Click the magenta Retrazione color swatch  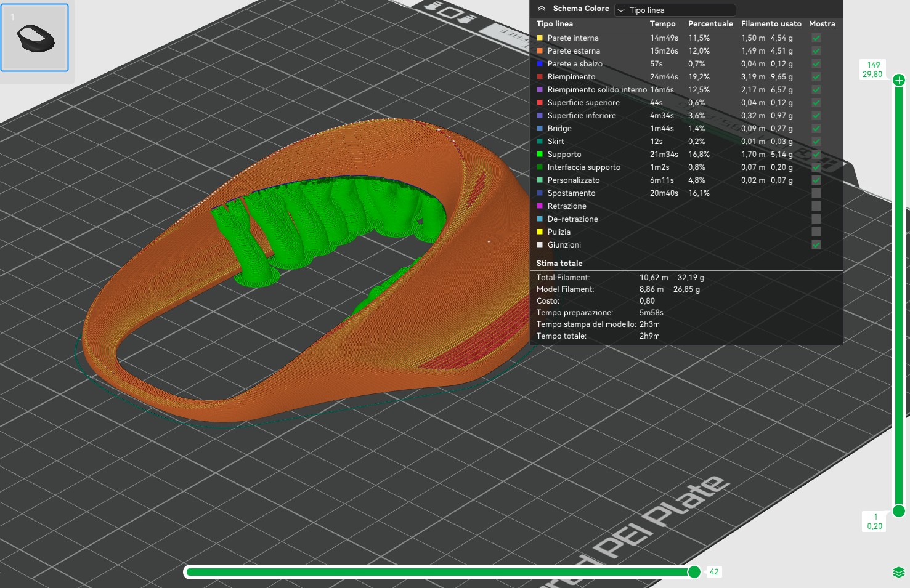point(540,206)
